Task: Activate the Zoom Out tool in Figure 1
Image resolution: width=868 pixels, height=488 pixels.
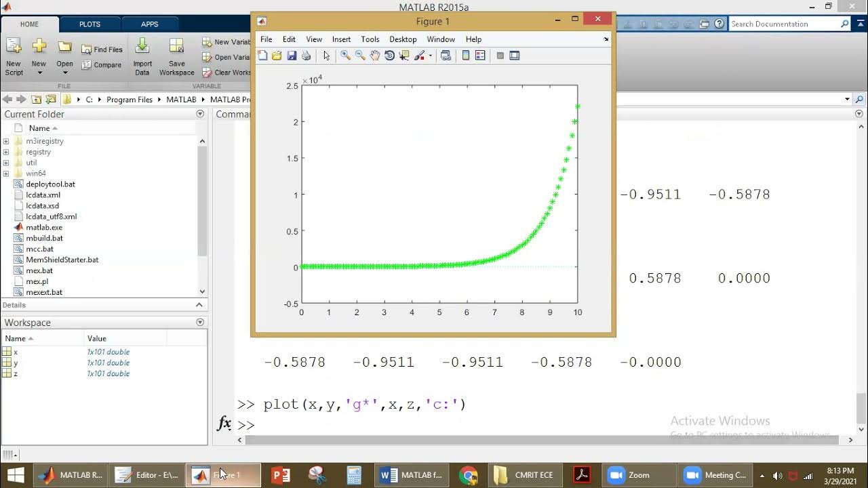Action: pyautogui.click(x=360, y=56)
